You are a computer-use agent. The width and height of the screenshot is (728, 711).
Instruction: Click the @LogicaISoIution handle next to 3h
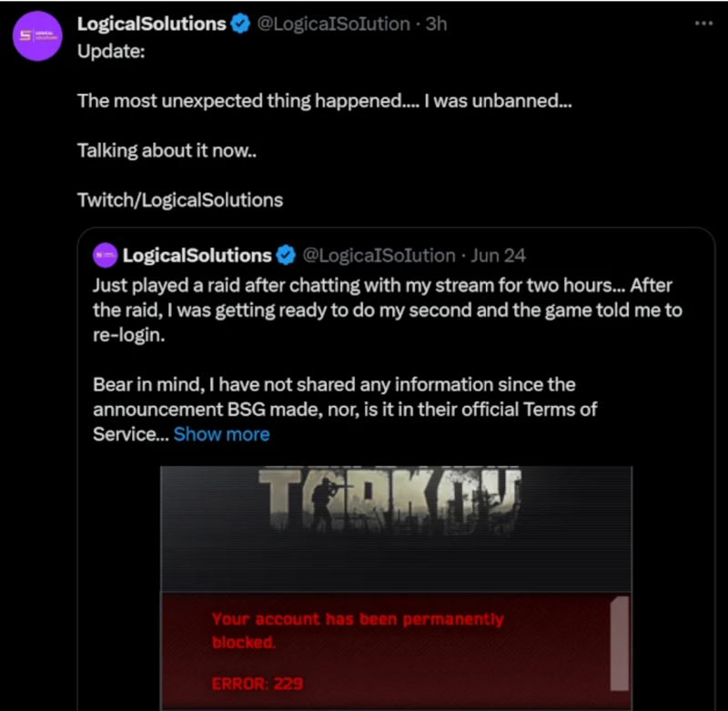(333, 25)
